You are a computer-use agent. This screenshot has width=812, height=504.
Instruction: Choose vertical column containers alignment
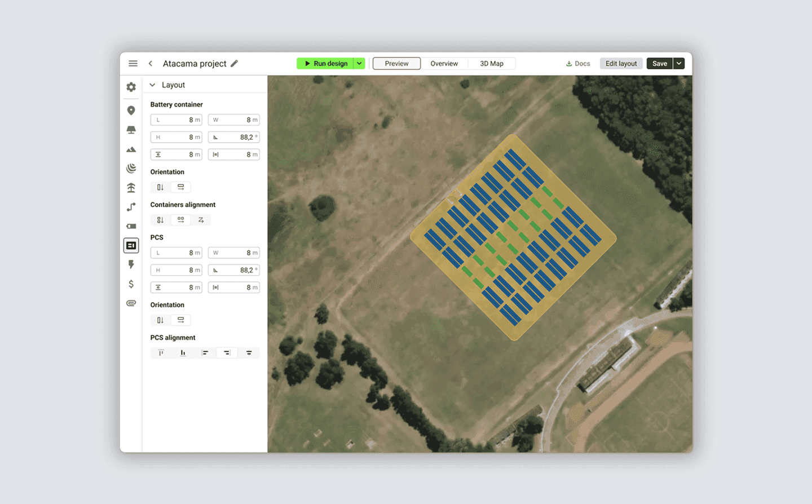(x=161, y=220)
